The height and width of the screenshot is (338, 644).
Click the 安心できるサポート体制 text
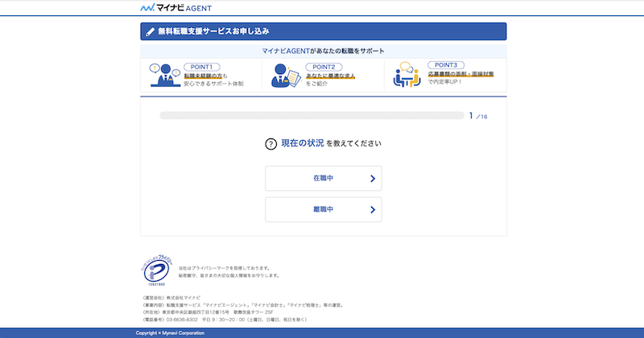coord(213,84)
